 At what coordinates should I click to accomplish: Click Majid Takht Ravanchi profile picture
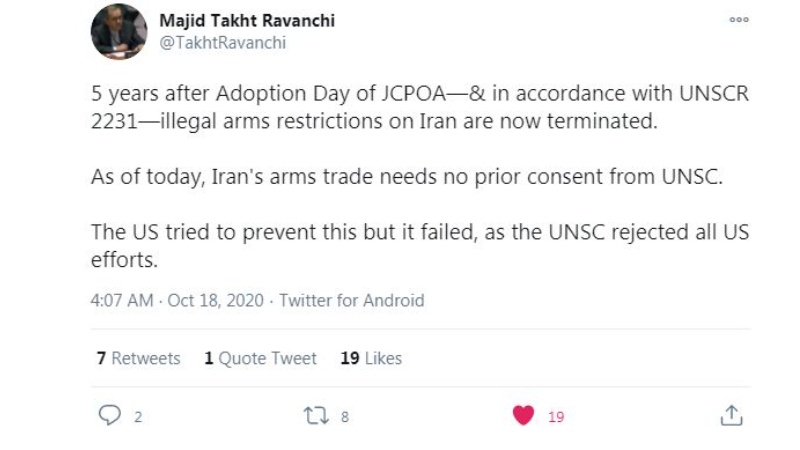[118, 32]
